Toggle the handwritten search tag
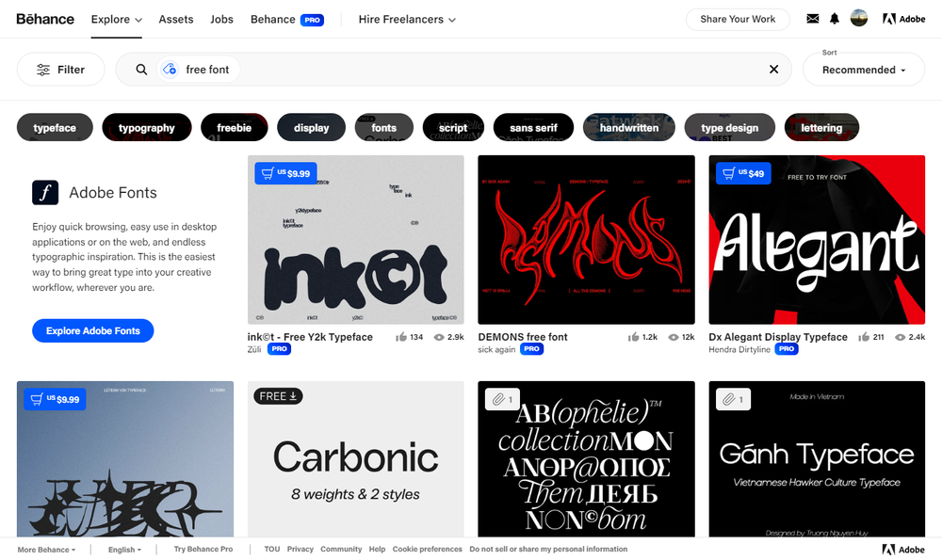 tap(628, 127)
